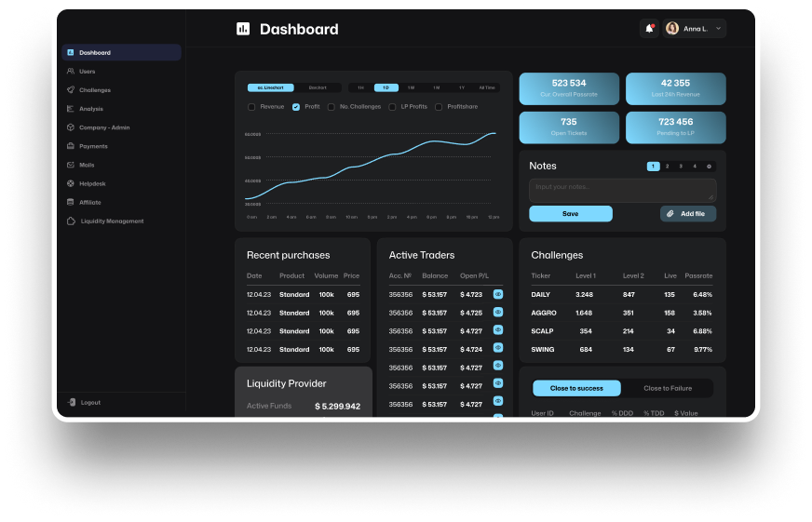812x522 pixels.
Task: Select the 1H time range
Action: 361,88
